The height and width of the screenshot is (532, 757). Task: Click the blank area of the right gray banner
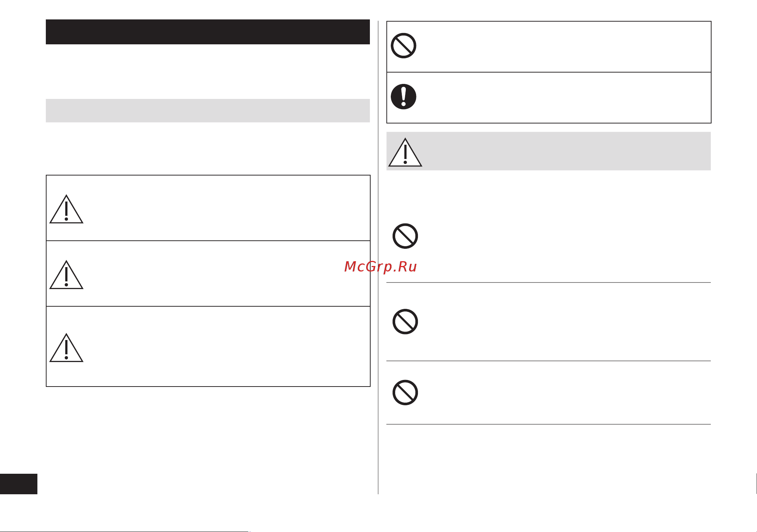click(x=566, y=151)
